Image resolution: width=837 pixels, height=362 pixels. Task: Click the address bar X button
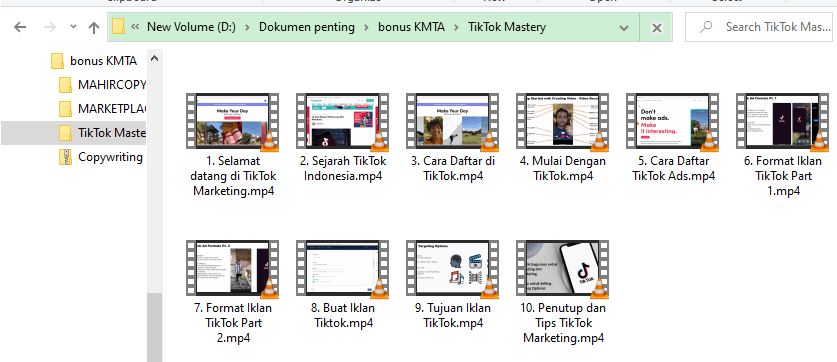coord(657,28)
